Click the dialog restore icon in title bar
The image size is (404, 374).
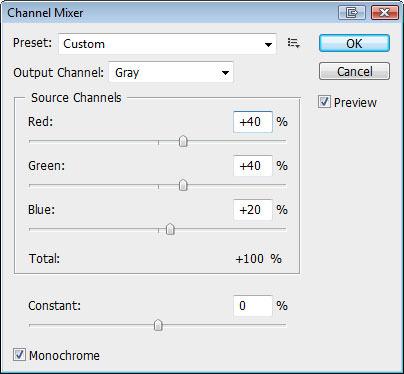351,13
